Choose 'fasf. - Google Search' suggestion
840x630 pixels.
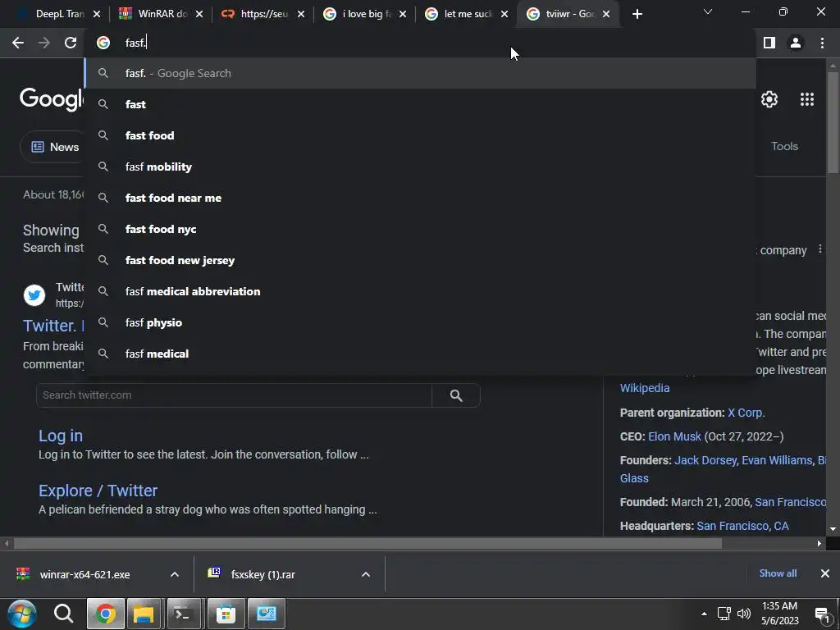[x=420, y=73]
